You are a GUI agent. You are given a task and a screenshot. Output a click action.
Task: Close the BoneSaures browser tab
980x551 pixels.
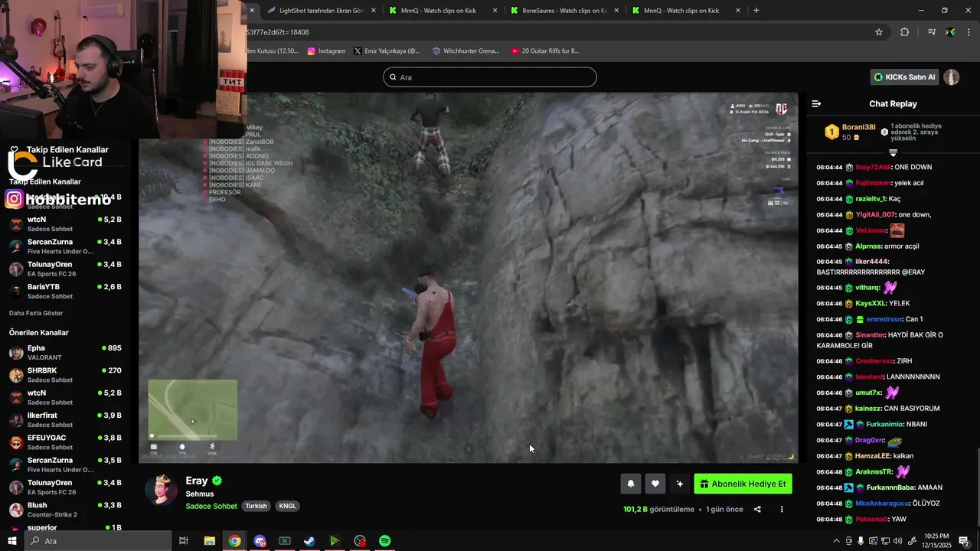(616, 11)
